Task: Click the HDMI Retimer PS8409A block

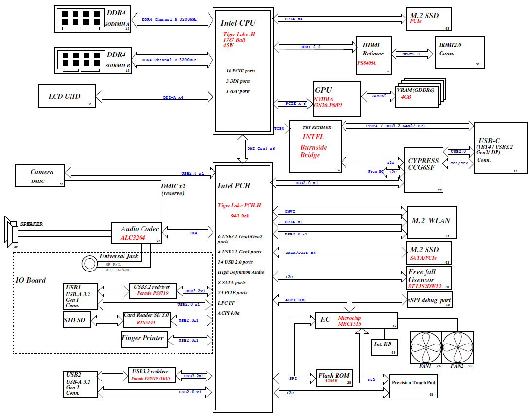Action: 374,55
